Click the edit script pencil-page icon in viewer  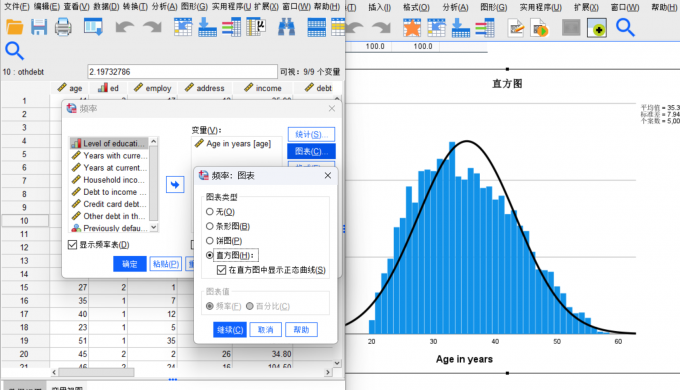tap(516, 28)
